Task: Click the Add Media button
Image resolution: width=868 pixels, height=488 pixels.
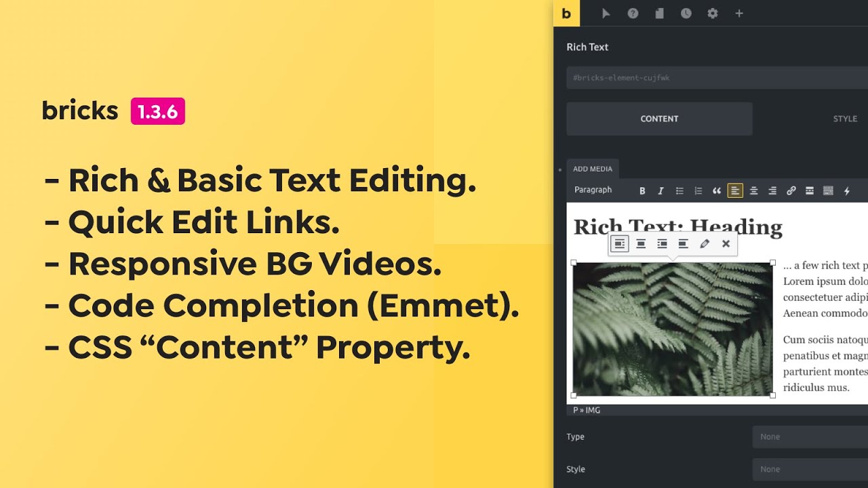Action: (x=592, y=169)
